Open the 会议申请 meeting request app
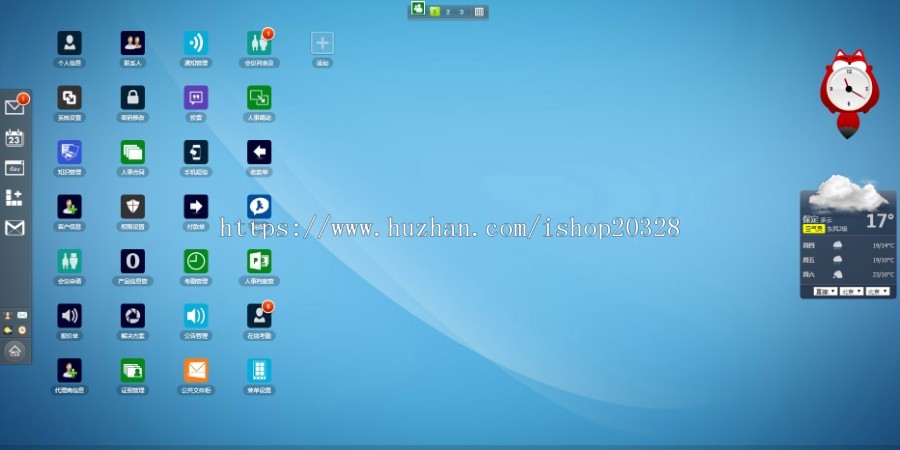900x450 pixels. (x=69, y=261)
